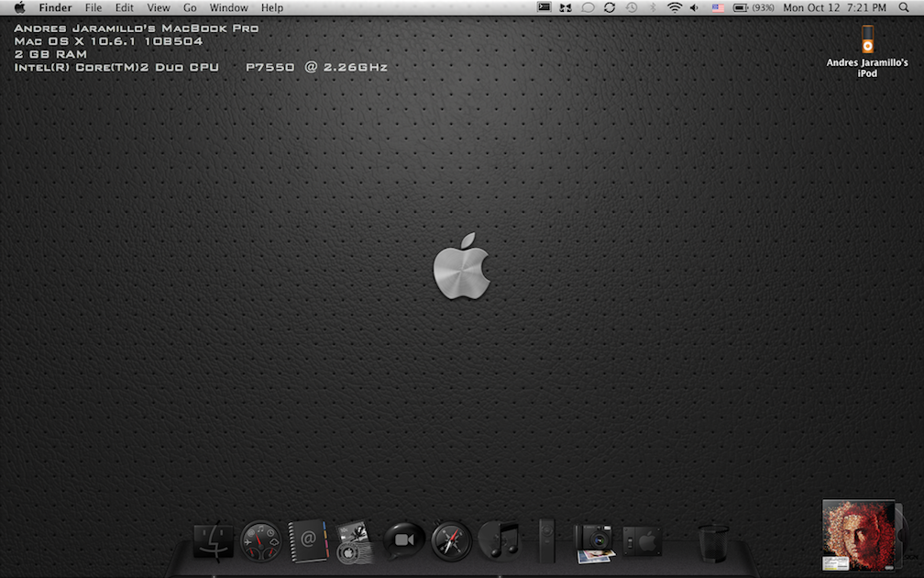This screenshot has width=924, height=578.
Task: Open the Apple Remote icon in Dock
Action: (547, 540)
